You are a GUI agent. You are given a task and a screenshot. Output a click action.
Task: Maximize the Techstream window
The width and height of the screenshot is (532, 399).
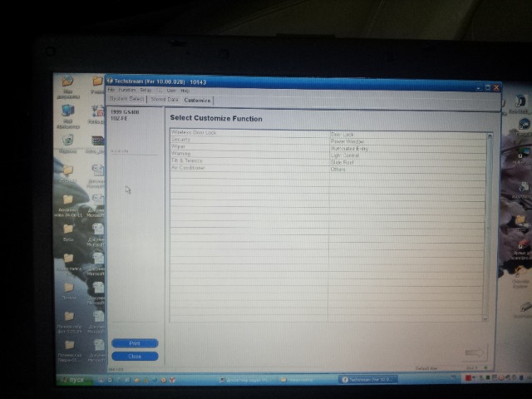tap(488, 87)
